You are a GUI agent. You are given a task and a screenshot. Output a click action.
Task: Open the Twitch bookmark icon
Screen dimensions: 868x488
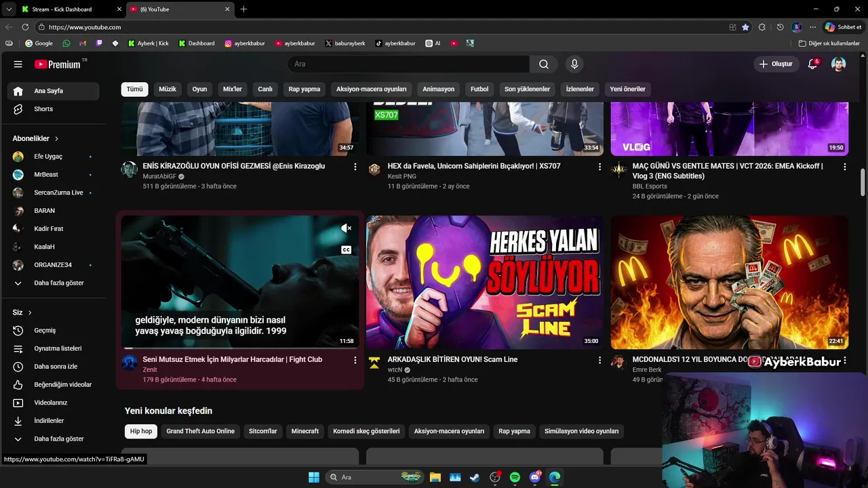(x=99, y=43)
